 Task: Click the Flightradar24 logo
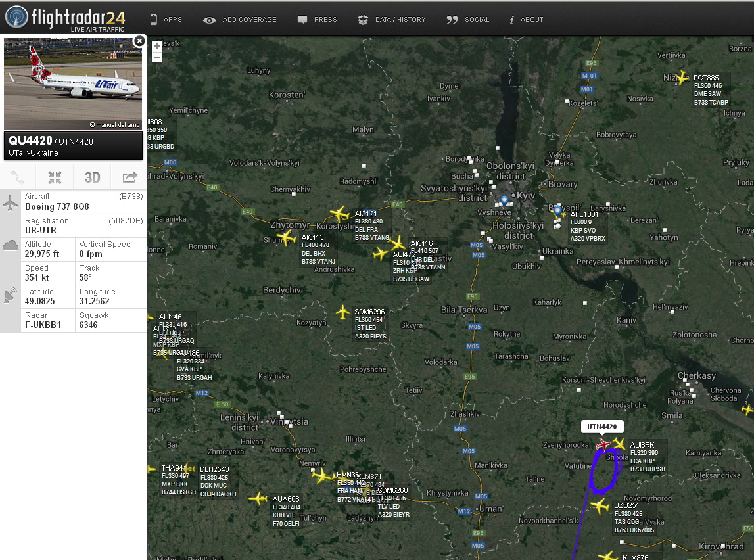(x=66, y=17)
